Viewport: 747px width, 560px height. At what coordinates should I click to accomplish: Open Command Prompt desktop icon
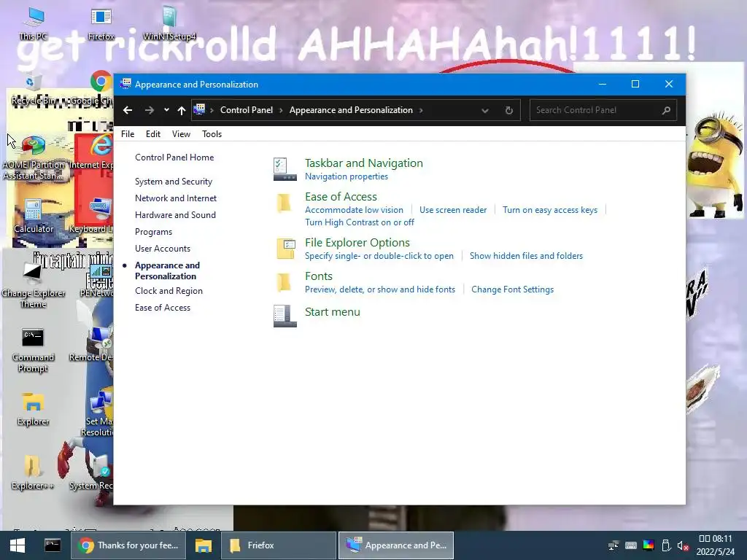(x=33, y=350)
